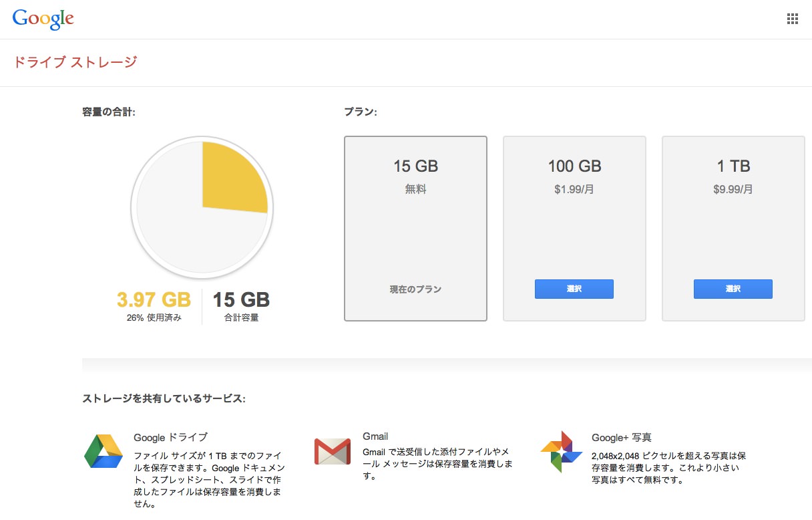
Task: Click the 3.97 GB used value
Action: tap(154, 299)
